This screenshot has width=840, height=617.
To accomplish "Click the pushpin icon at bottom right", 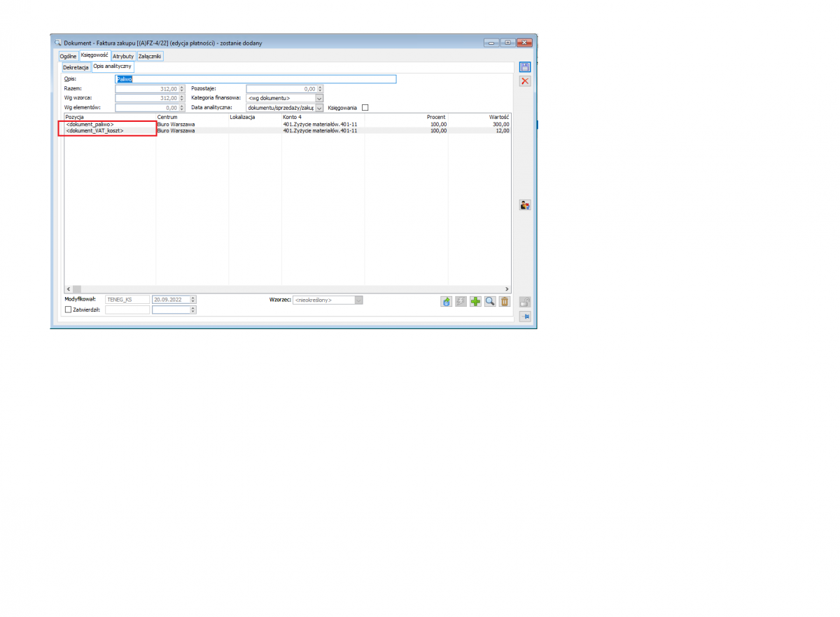I will (x=525, y=317).
